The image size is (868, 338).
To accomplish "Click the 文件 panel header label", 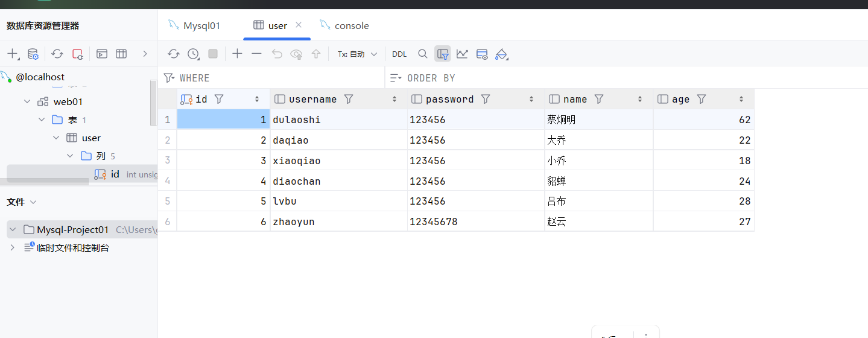I will pyautogui.click(x=16, y=202).
